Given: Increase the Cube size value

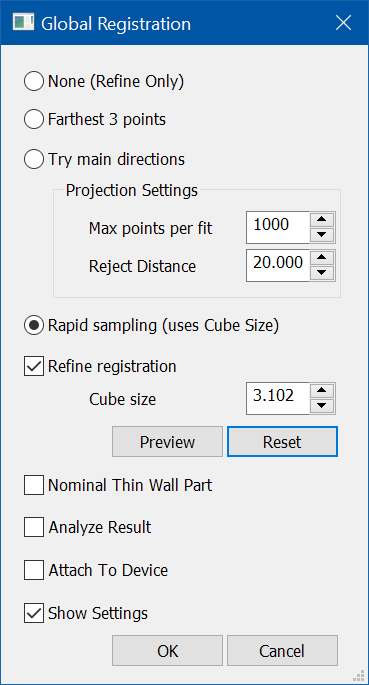Looking at the screenshot, I should pyautogui.click(x=322, y=391).
